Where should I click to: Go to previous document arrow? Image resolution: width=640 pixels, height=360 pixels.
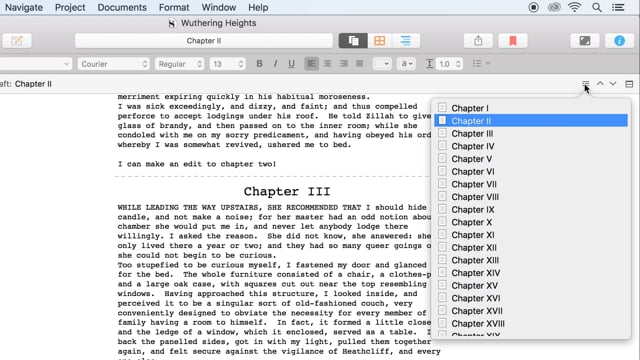coord(600,83)
